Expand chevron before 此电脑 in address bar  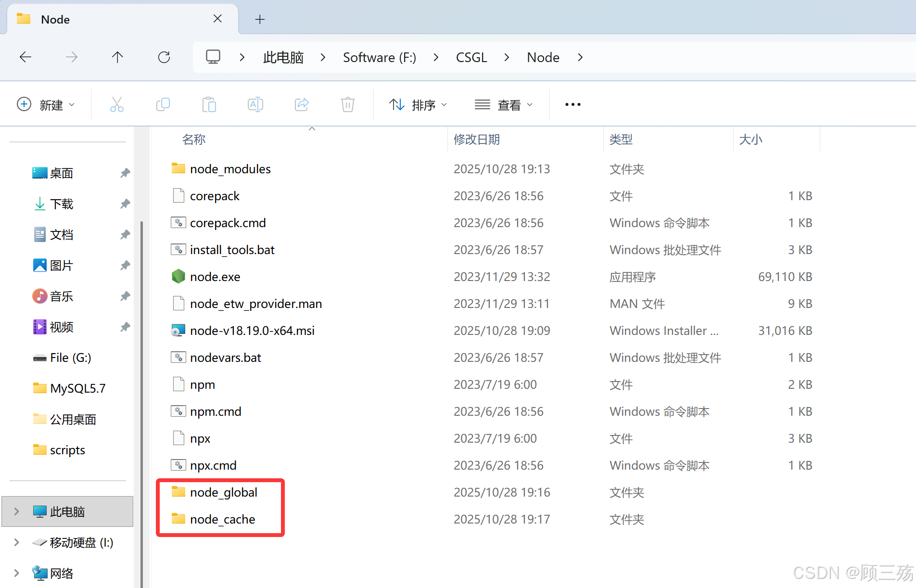pos(242,57)
